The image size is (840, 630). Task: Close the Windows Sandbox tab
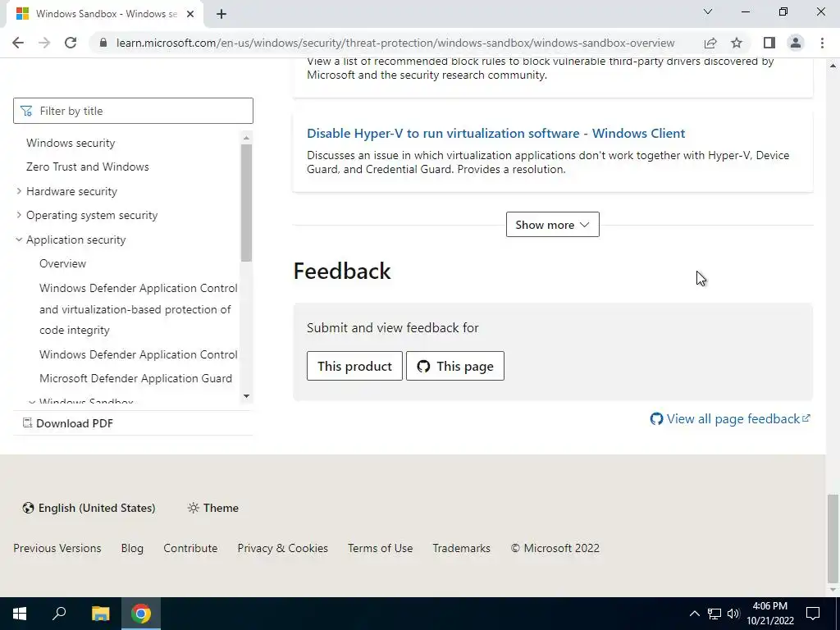(190, 14)
